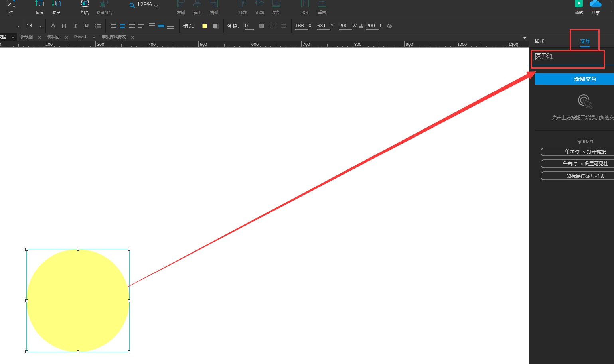Click the 取消组合 ungroup icon
Image resolution: width=614 pixels, height=364 pixels.
[104, 4]
